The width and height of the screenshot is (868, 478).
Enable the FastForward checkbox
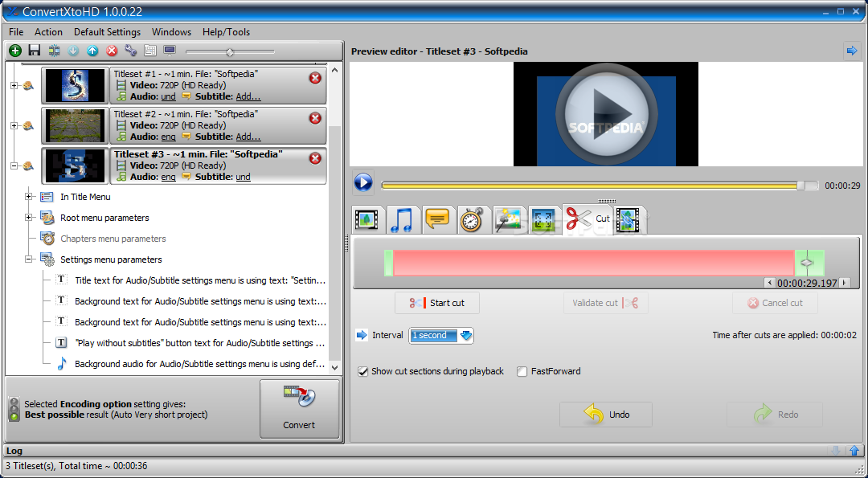522,372
